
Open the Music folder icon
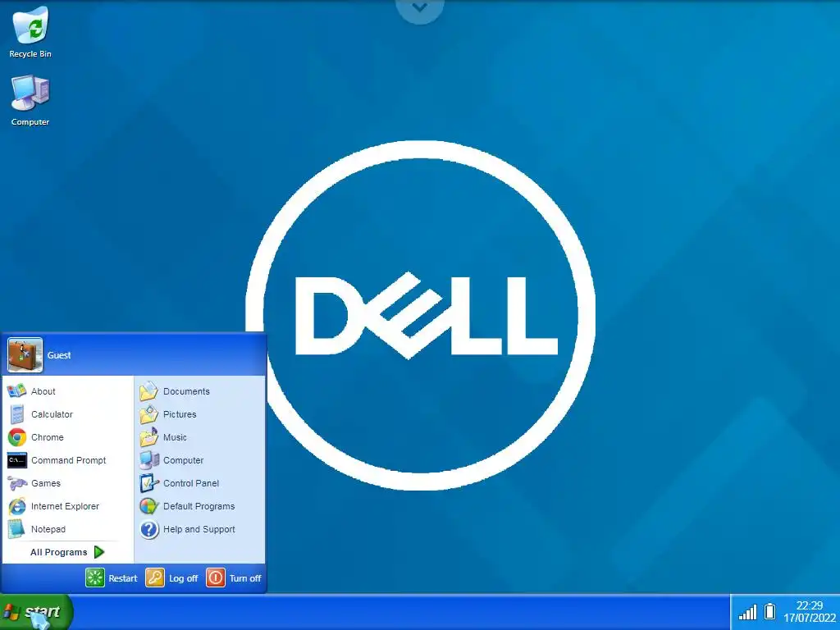tap(149, 437)
